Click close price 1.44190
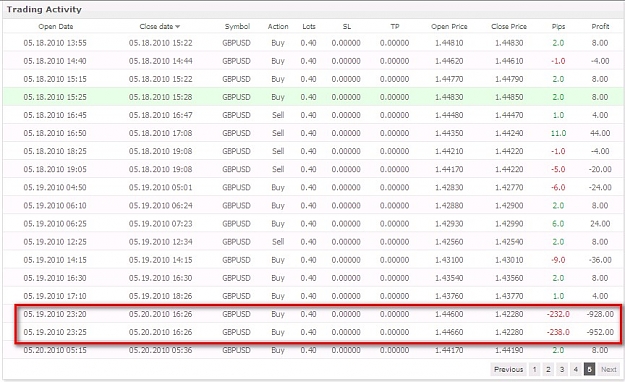625x382 pixels. 509,350
